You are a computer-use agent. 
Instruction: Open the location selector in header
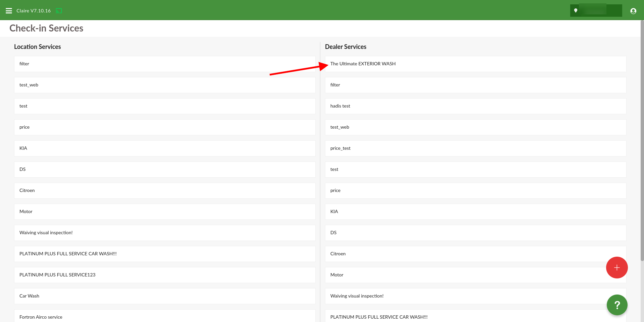[x=596, y=11]
